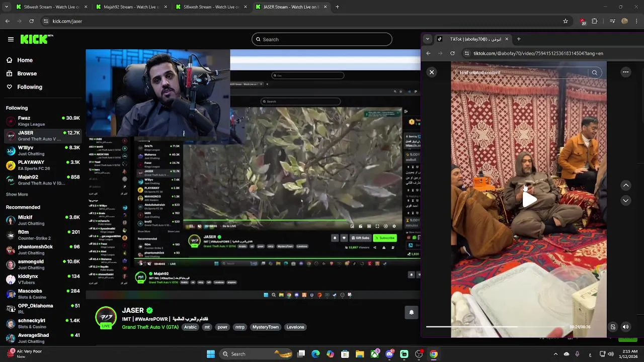Go back in the Kick browser window
This screenshot has width=644, height=362.
(x=7, y=21)
